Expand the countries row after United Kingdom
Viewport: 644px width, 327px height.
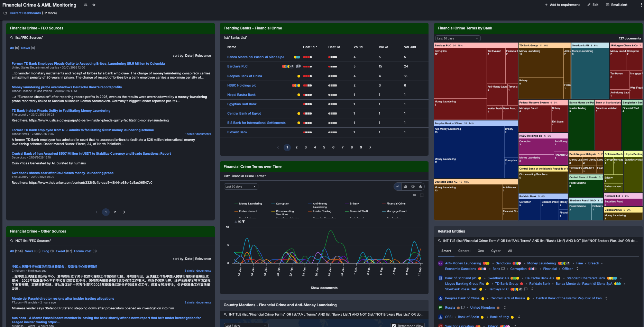[x=505, y=308]
